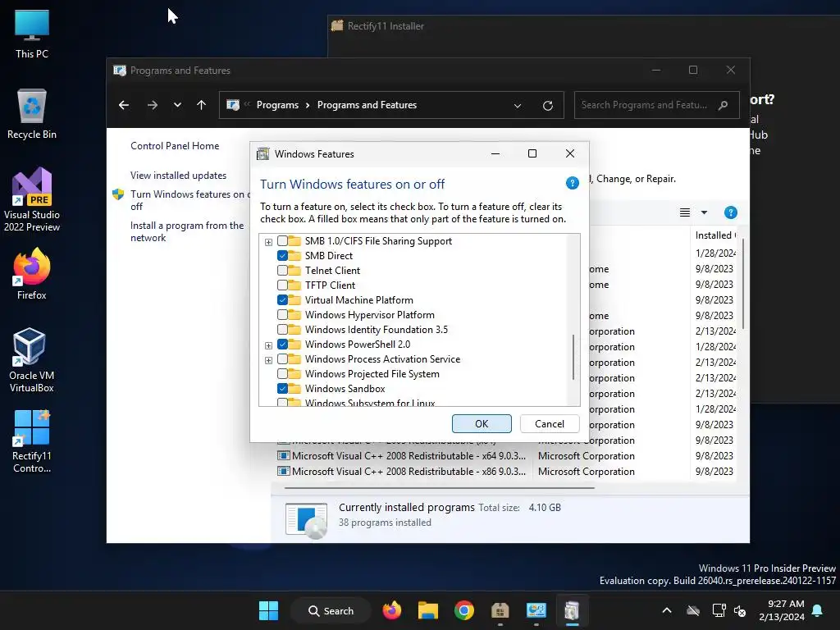Check the TFTP Client feature
The height and width of the screenshot is (630, 840).
[282, 285]
